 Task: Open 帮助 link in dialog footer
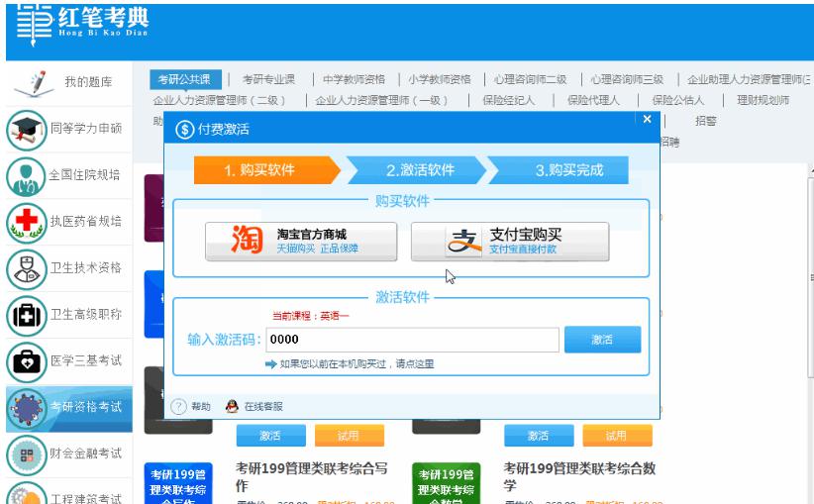(x=201, y=406)
